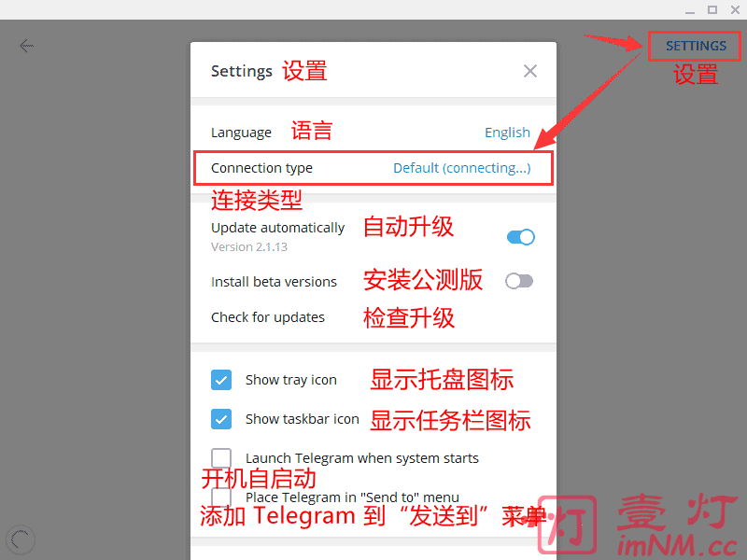Screen dimensions: 747x560
Task: Minimize the window
Action: [x=689, y=10]
